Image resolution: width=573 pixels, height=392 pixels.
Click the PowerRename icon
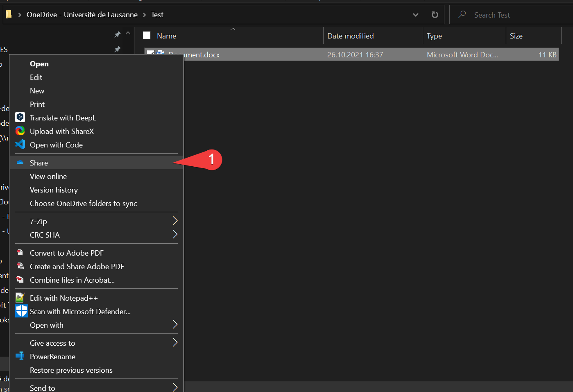20,356
